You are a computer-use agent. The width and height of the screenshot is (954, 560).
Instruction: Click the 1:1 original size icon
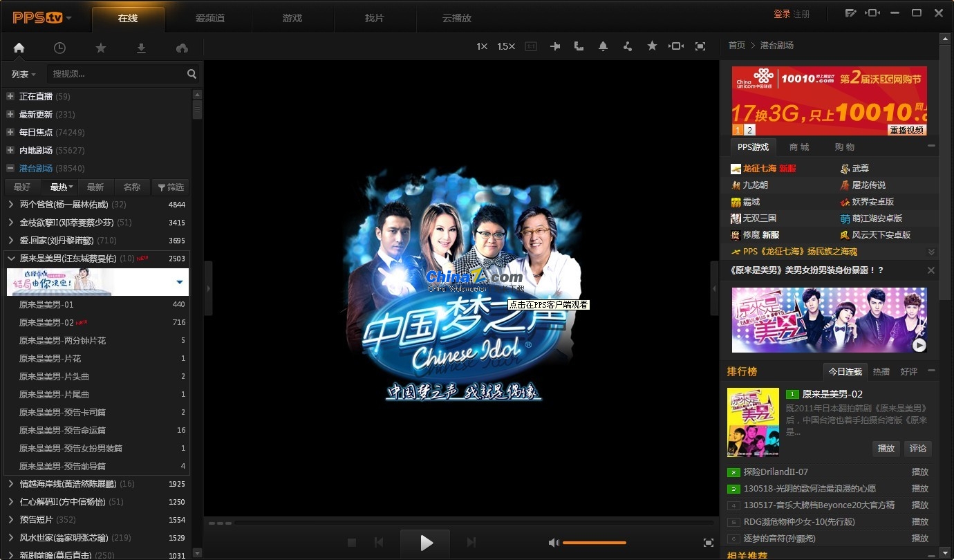(531, 46)
